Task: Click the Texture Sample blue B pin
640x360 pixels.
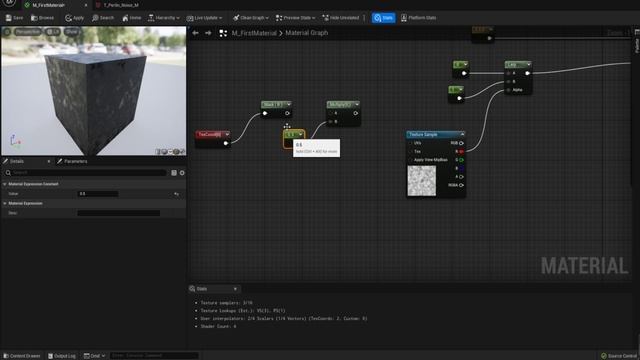Action: [x=461, y=168]
